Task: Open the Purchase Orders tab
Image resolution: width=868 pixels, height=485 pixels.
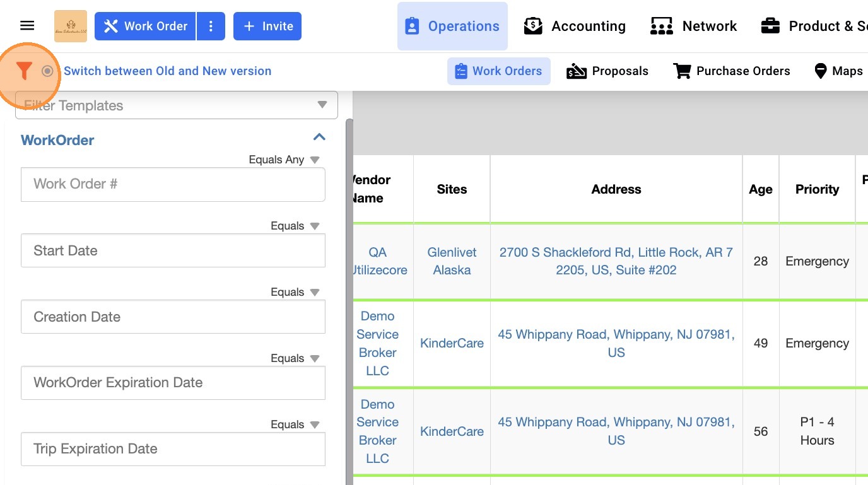Action: click(x=732, y=71)
